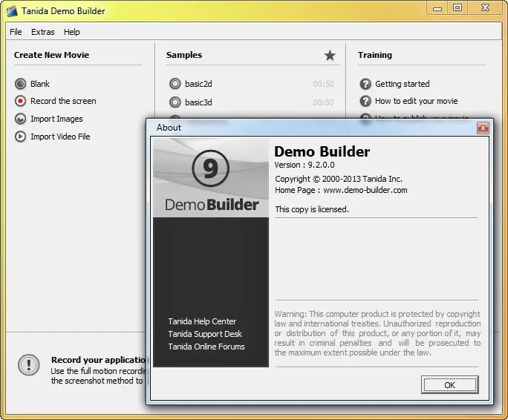Click the basic3d sample icon
This screenshot has width=508, height=420.
(175, 102)
